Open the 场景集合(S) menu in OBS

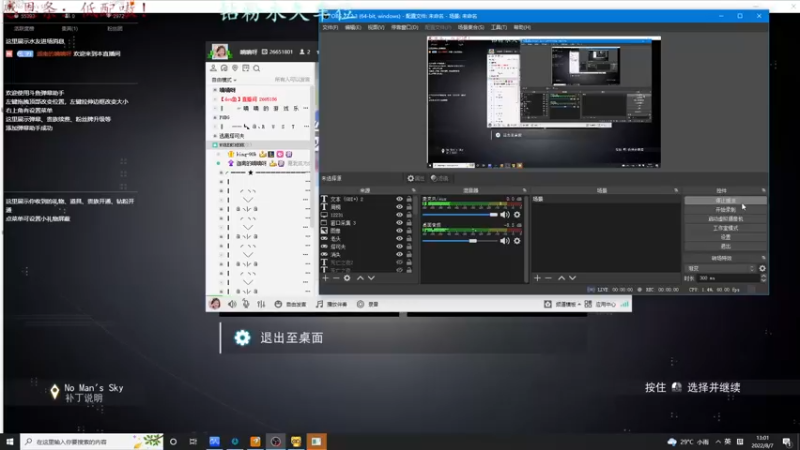pyautogui.click(x=470, y=28)
